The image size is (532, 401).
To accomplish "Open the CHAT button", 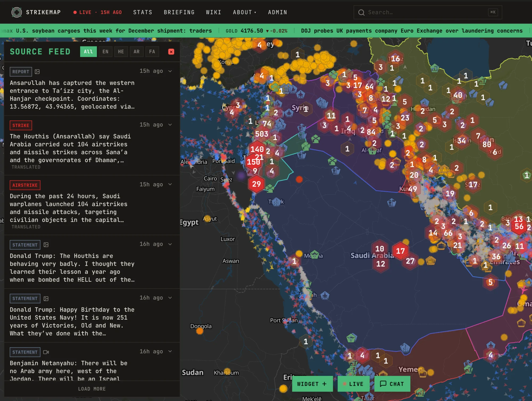I will [x=392, y=384].
